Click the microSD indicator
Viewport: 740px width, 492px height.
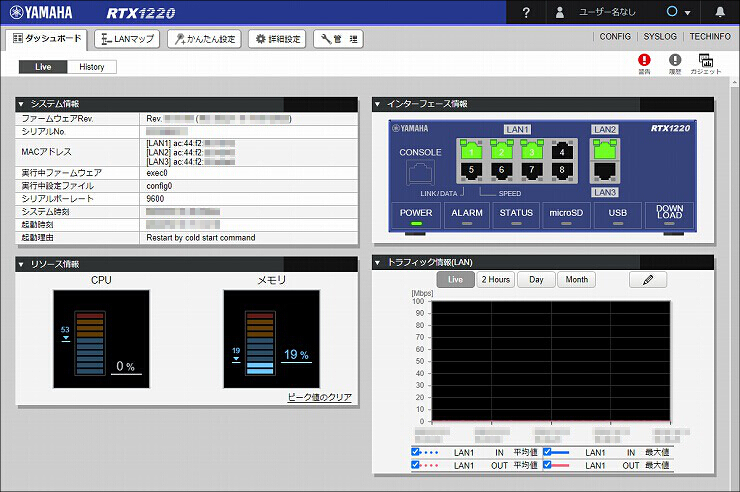(566, 216)
